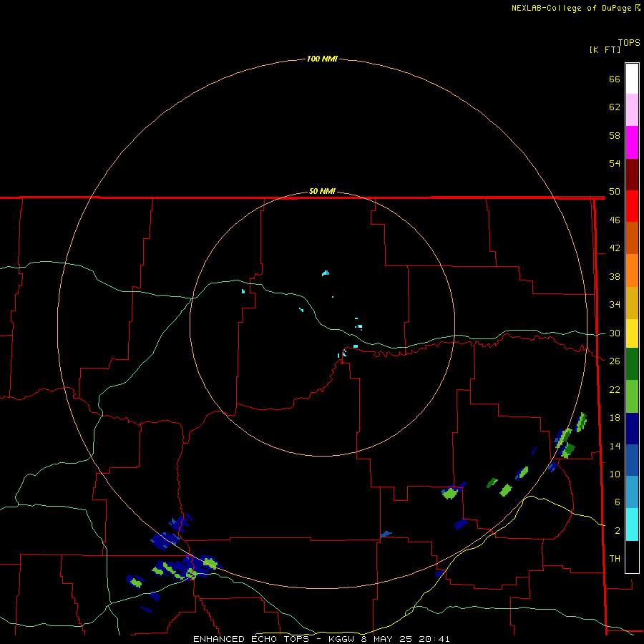Click the "34" scale label

point(615,305)
